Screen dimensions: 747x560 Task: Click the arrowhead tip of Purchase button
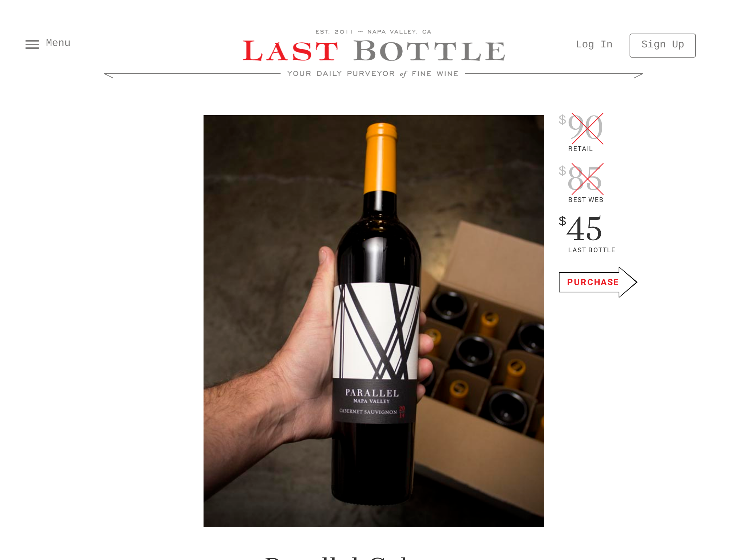[629, 282]
